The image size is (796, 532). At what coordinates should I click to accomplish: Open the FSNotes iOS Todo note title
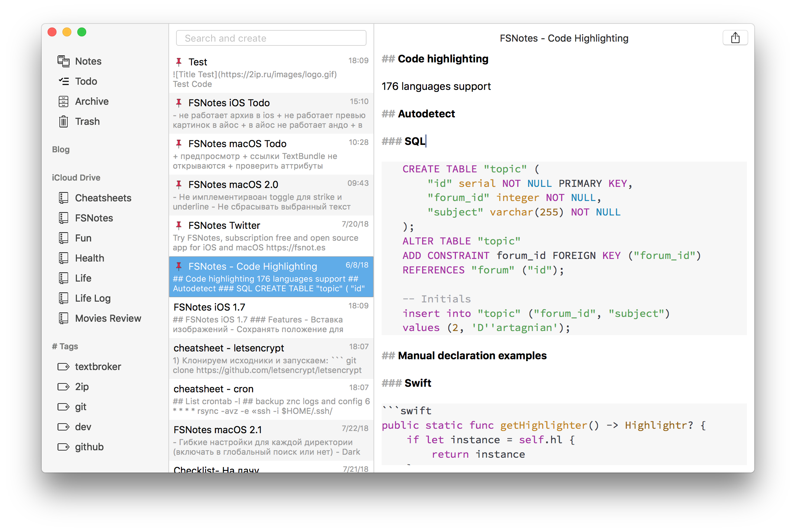click(x=229, y=103)
